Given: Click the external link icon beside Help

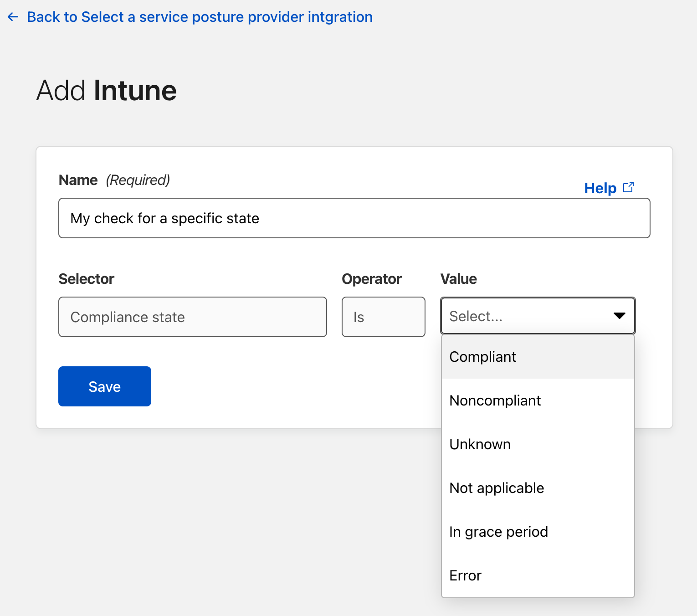Looking at the screenshot, I should [628, 187].
